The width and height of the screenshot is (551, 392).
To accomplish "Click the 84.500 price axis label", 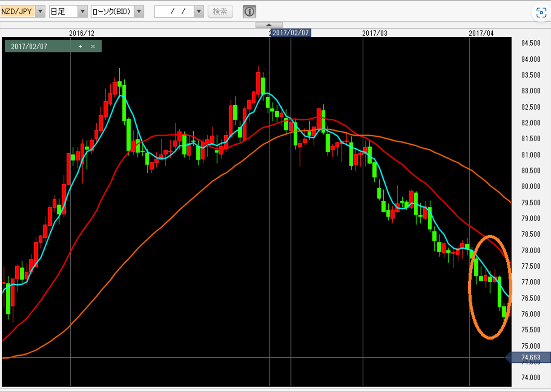I will tap(530, 43).
